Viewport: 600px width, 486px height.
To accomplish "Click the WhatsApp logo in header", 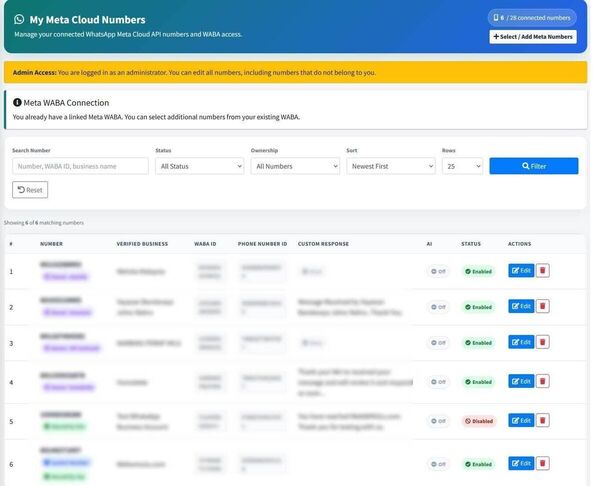I will [19, 19].
